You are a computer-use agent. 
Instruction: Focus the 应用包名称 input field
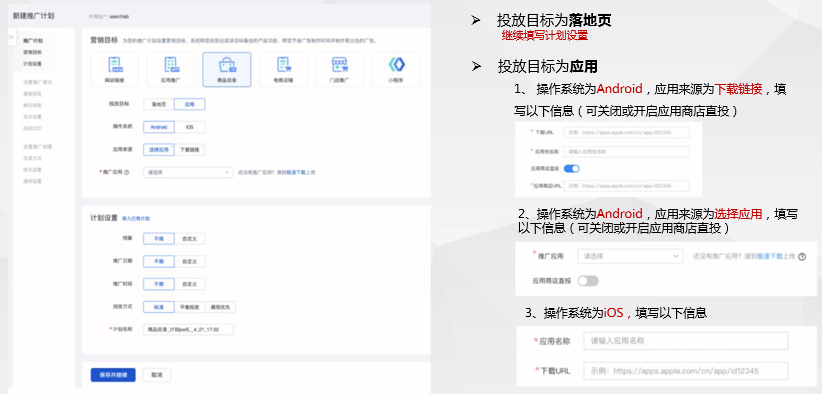coord(626,151)
